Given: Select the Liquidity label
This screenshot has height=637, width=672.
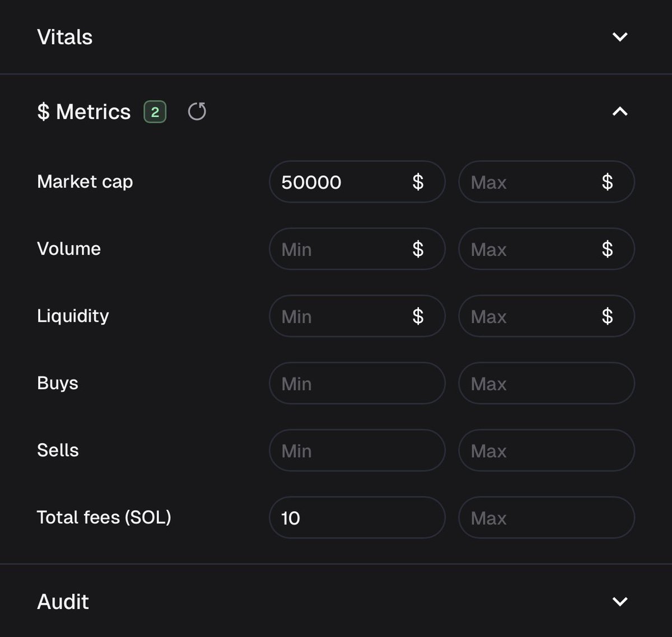Looking at the screenshot, I should [73, 316].
